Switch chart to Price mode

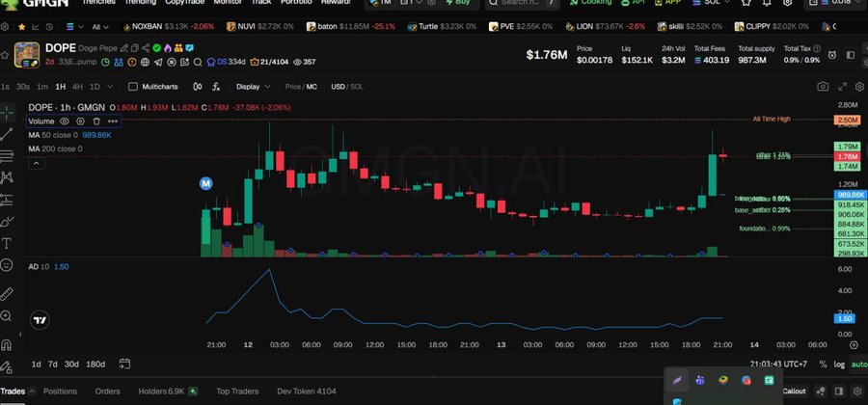click(x=293, y=87)
